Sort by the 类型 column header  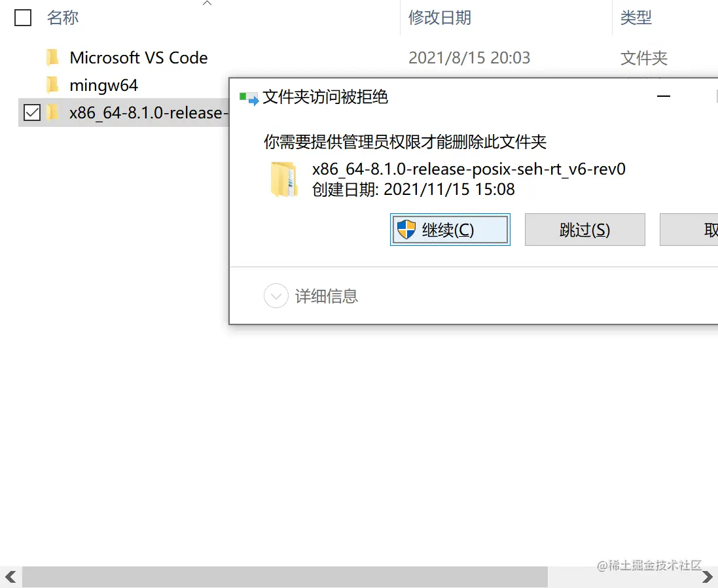pos(636,18)
